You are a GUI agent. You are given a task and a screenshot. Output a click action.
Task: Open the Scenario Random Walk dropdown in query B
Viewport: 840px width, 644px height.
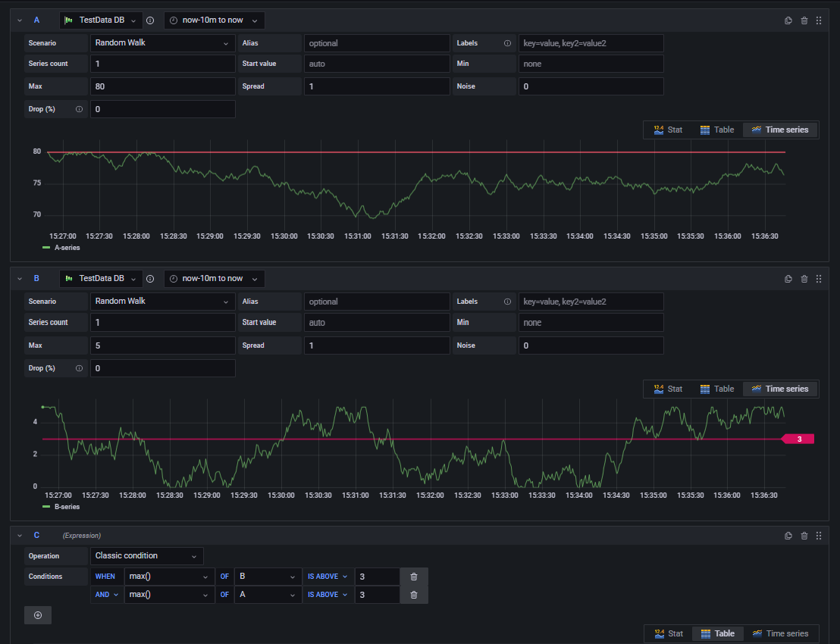tap(162, 302)
